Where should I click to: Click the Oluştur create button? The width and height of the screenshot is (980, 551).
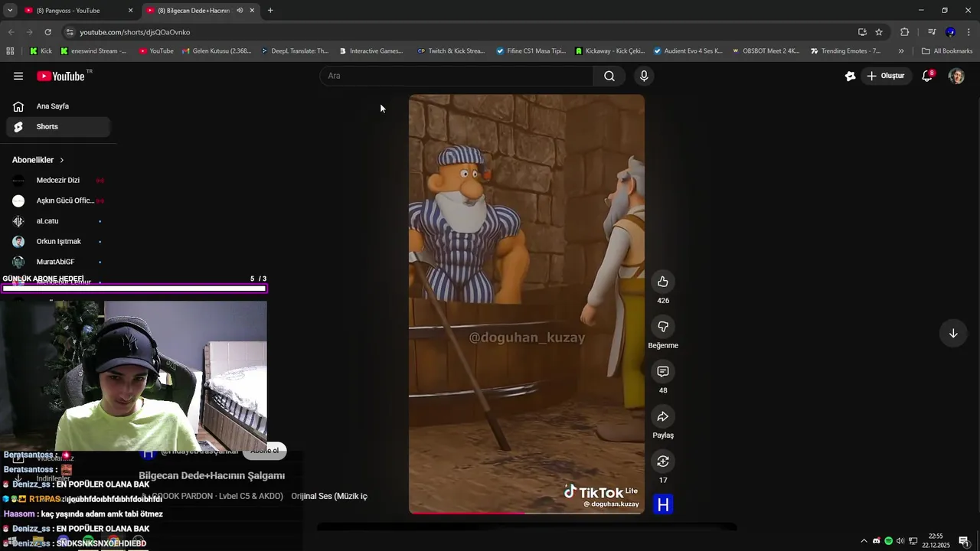886,76
